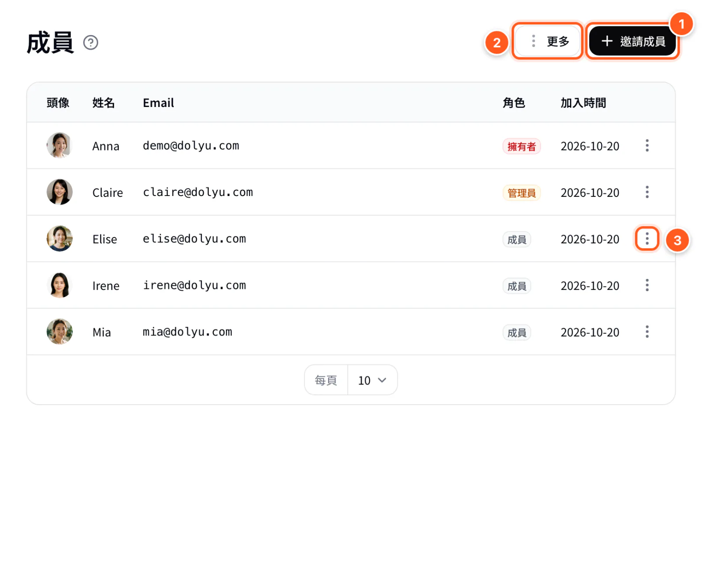Click Claire's avatar photo
The height and width of the screenshot is (588, 702).
click(60, 192)
